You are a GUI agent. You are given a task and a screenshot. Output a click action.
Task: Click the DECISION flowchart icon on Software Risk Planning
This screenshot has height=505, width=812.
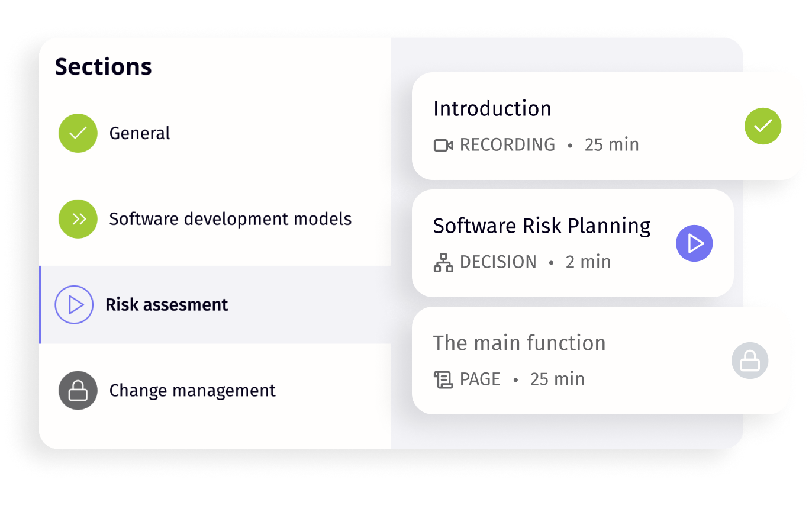pyautogui.click(x=442, y=261)
